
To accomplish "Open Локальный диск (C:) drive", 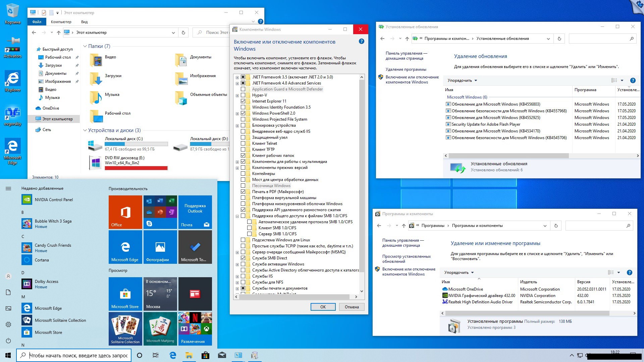I will (x=127, y=144).
